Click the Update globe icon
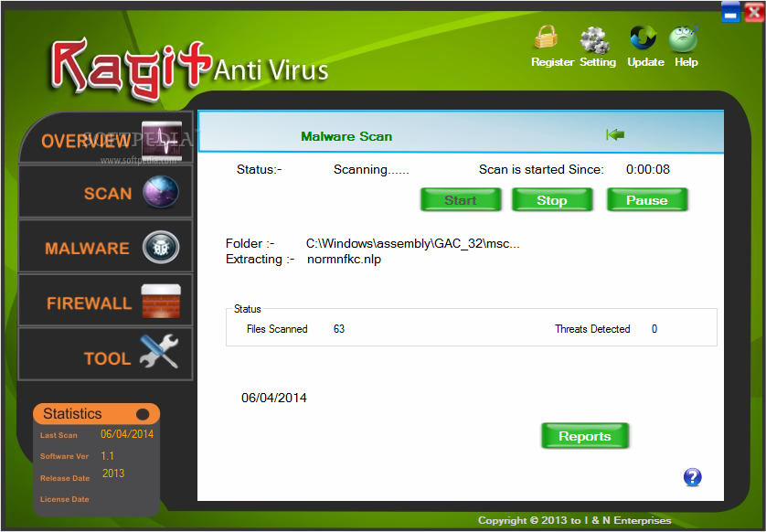This screenshot has height=532, width=766. click(x=643, y=37)
